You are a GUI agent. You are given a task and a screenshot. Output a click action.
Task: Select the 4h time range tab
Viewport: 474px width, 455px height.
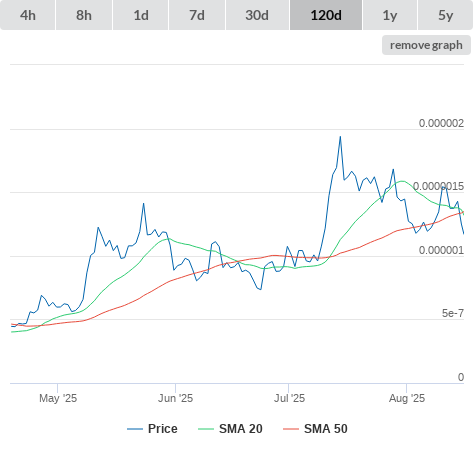click(x=27, y=15)
